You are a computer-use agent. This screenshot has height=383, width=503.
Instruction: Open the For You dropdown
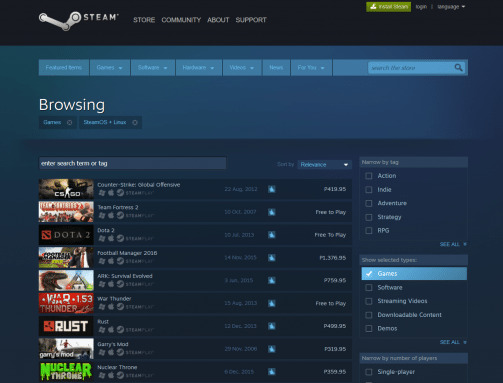click(311, 68)
